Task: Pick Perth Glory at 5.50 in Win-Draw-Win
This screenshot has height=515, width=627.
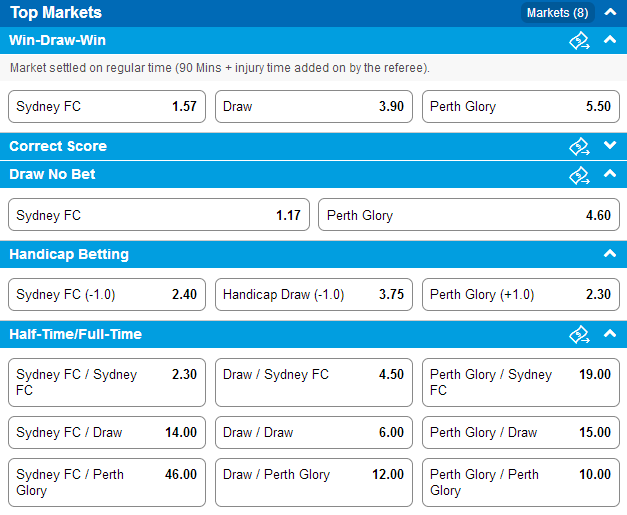Action: (521, 106)
